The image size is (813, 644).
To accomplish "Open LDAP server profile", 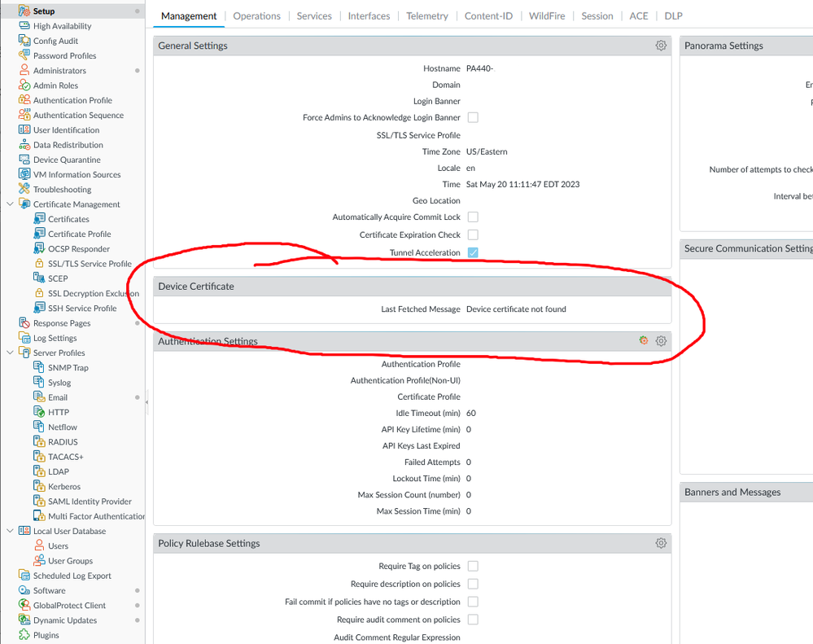I will (59, 472).
